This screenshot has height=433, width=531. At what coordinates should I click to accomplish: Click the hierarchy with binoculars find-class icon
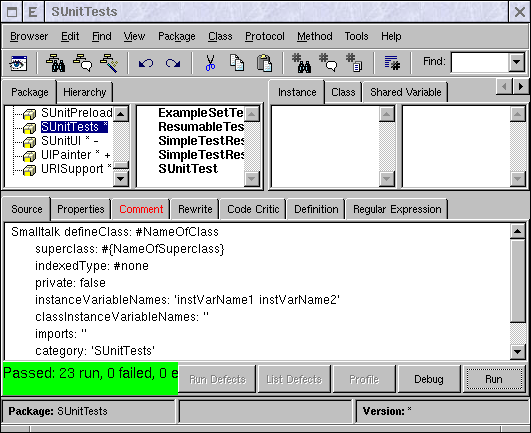tap(56, 63)
